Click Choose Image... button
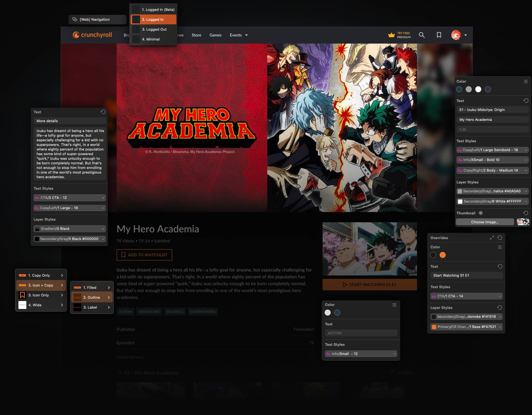The width and height of the screenshot is (532, 415). (x=485, y=222)
